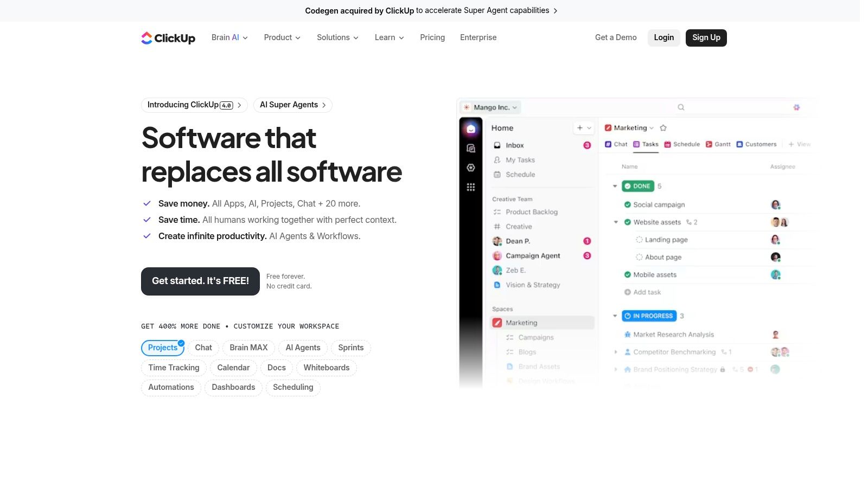Toggle the Chat feature chip
The height and width of the screenshot is (488, 868).
[203, 348]
